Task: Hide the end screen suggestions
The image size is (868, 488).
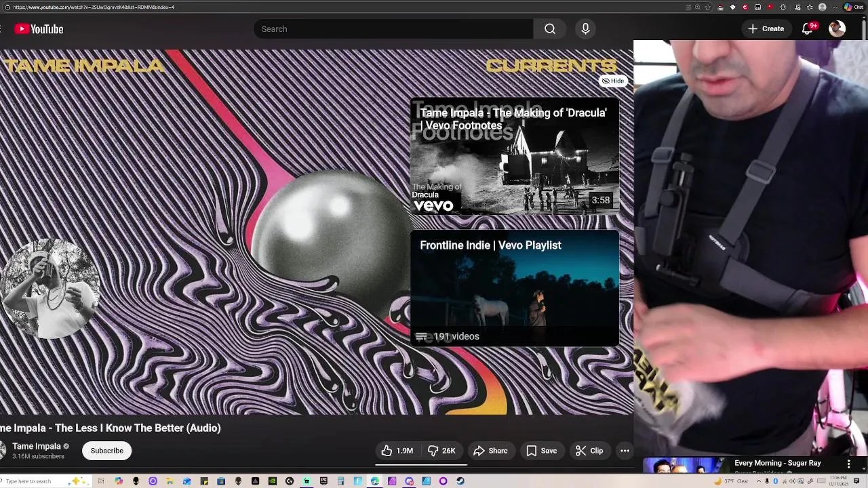Action: [x=612, y=81]
